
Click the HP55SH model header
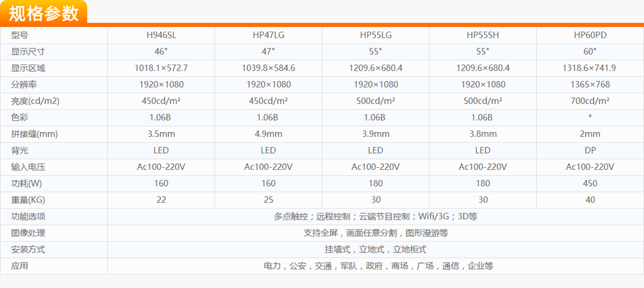[x=483, y=35]
